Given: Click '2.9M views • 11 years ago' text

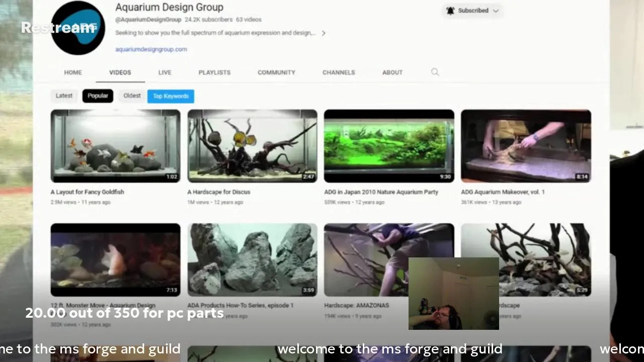Looking at the screenshot, I should pyautogui.click(x=80, y=202).
